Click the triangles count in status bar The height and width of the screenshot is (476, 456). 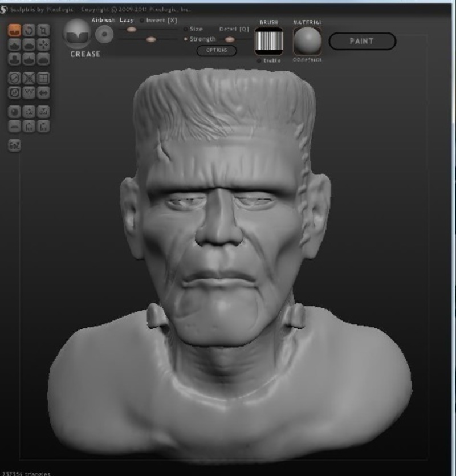pos(26,474)
